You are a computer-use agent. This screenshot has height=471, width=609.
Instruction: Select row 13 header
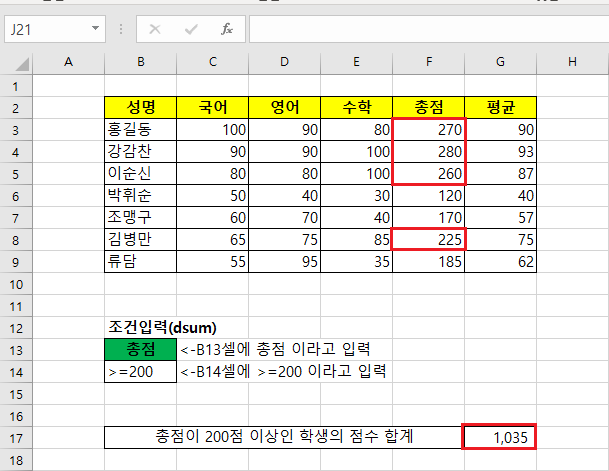(16, 350)
